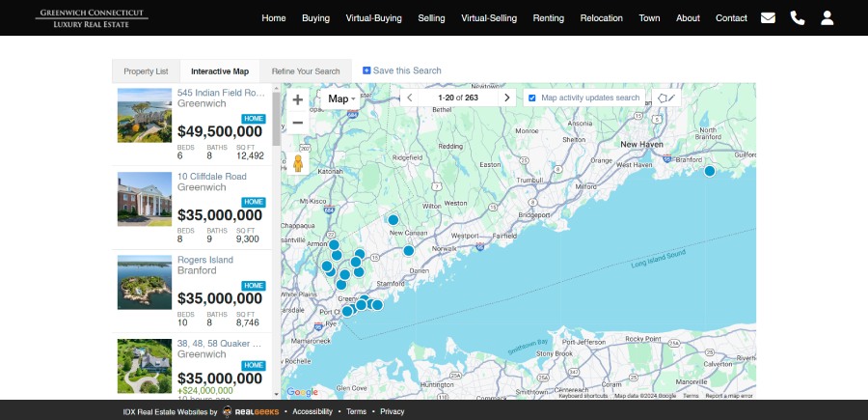
Task: Click the Keyboard shortcuts map link
Action: click(583, 396)
